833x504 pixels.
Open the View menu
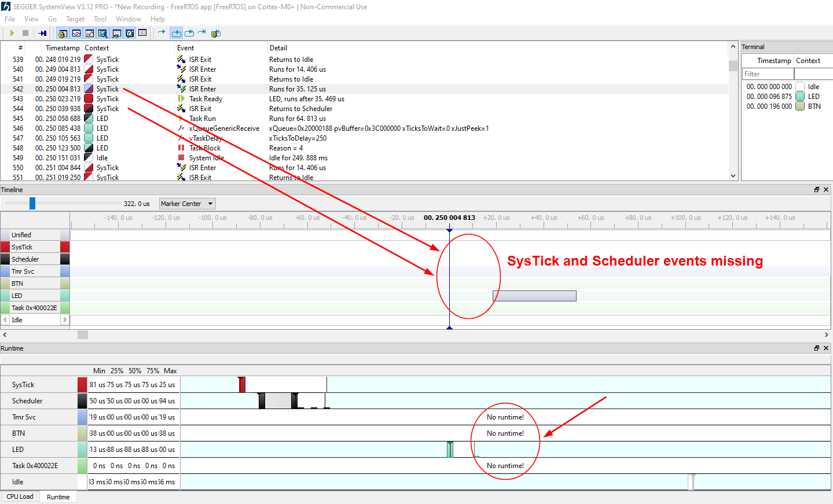(31, 19)
